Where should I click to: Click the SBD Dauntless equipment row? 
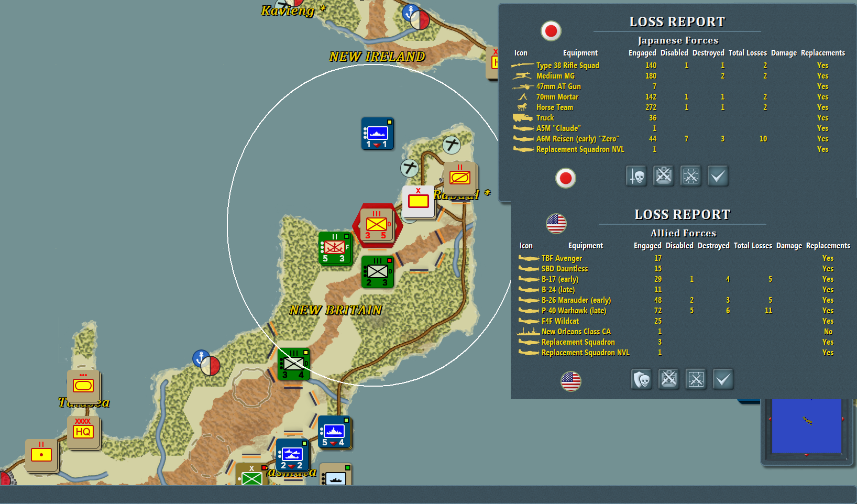coord(684,269)
